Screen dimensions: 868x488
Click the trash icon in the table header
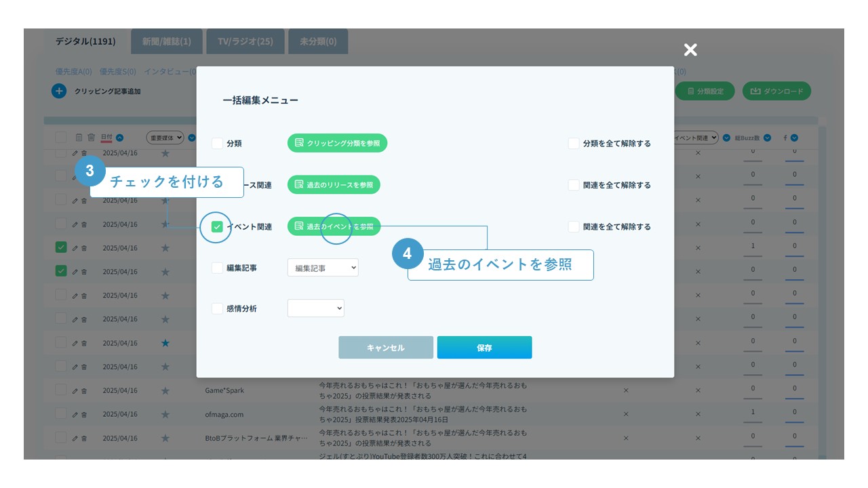[x=91, y=138]
